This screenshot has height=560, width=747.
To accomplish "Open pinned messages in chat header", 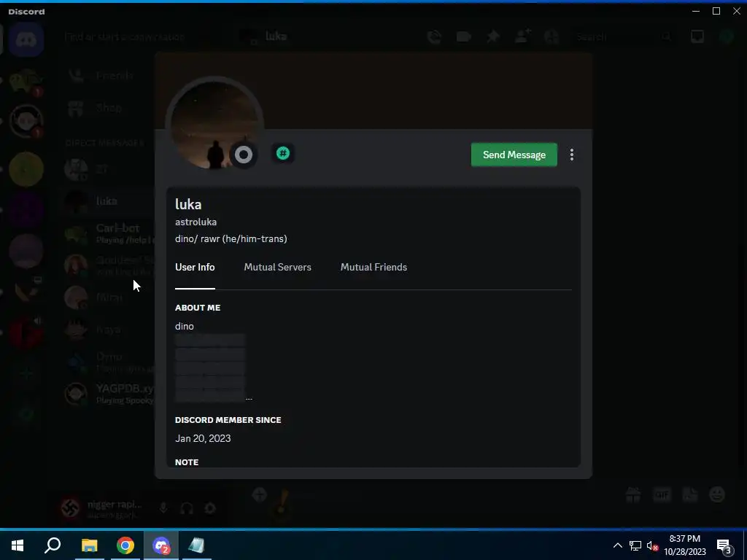I will coord(493,36).
